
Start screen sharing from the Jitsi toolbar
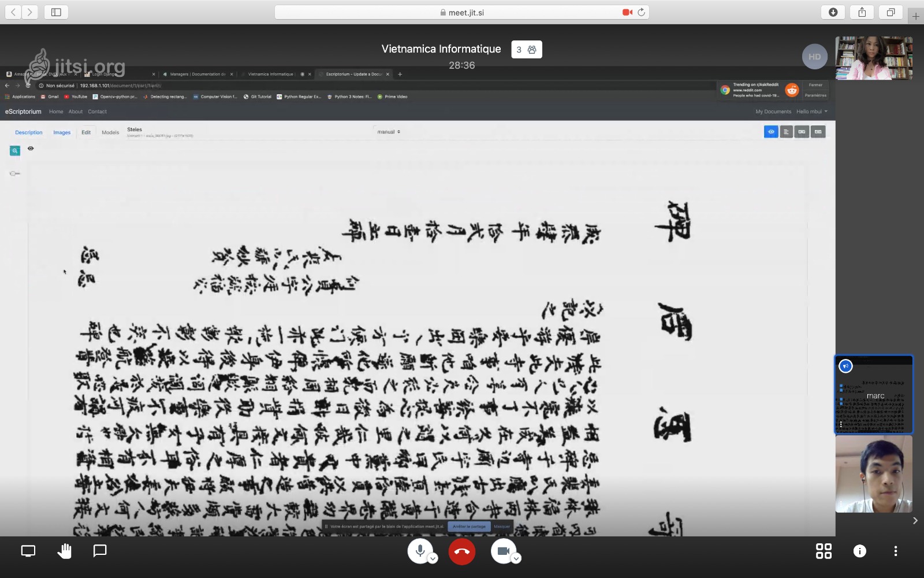[x=28, y=551]
